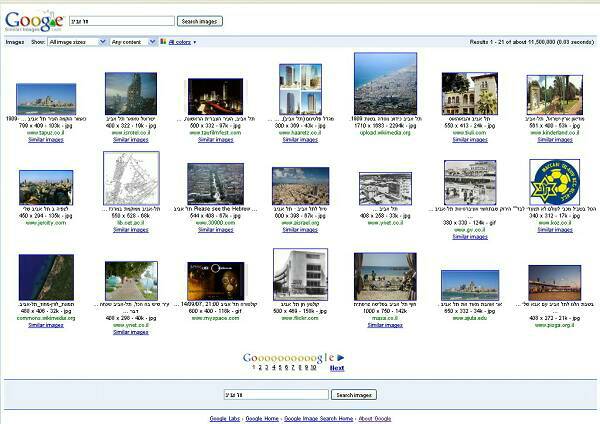600x424 pixels.
Task: Click the top search text field
Action: [122, 21]
